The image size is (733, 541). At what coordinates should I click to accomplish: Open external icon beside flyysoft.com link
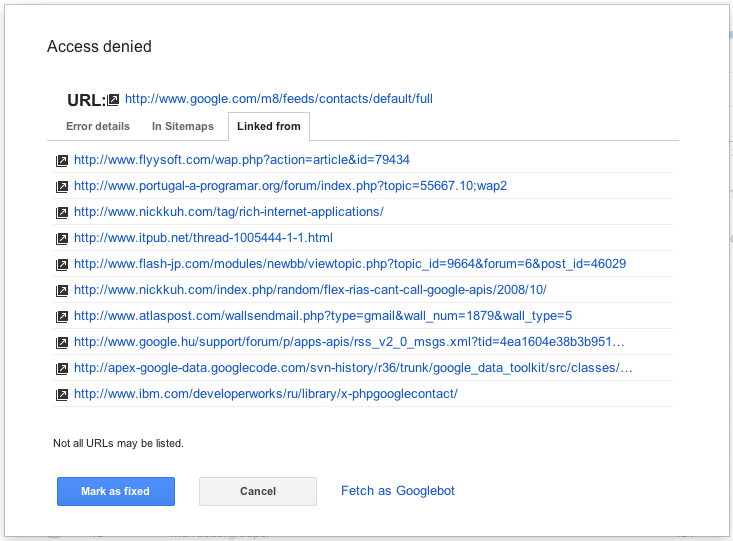coord(62,160)
